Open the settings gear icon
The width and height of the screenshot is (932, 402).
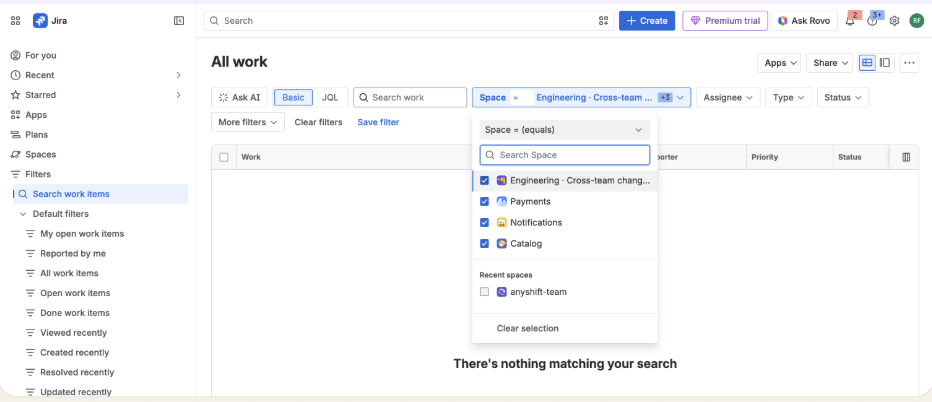click(895, 21)
